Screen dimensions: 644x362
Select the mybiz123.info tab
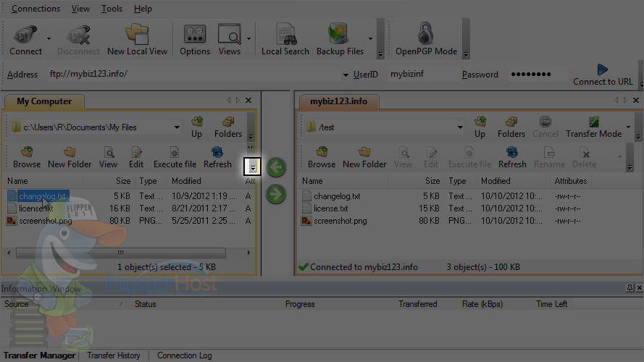coord(339,101)
